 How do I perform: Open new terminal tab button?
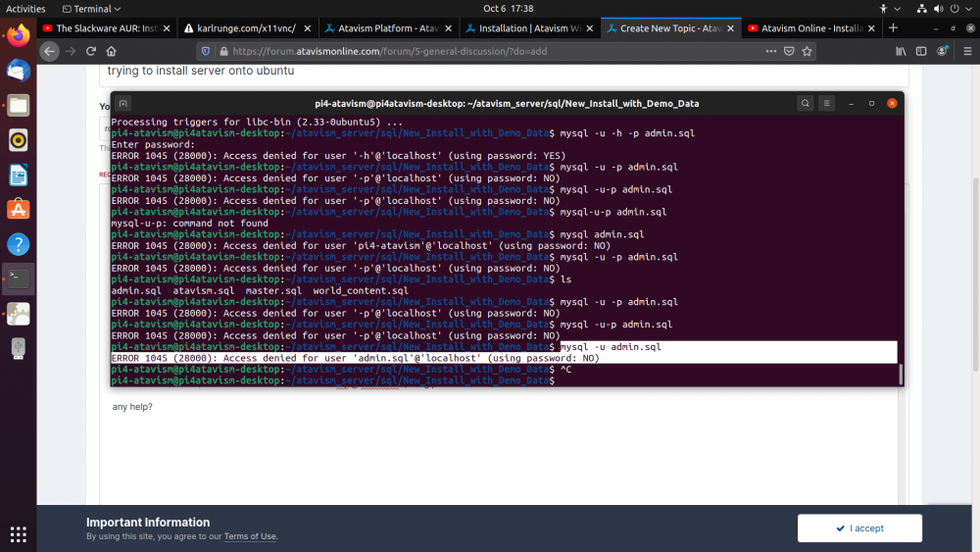(123, 103)
